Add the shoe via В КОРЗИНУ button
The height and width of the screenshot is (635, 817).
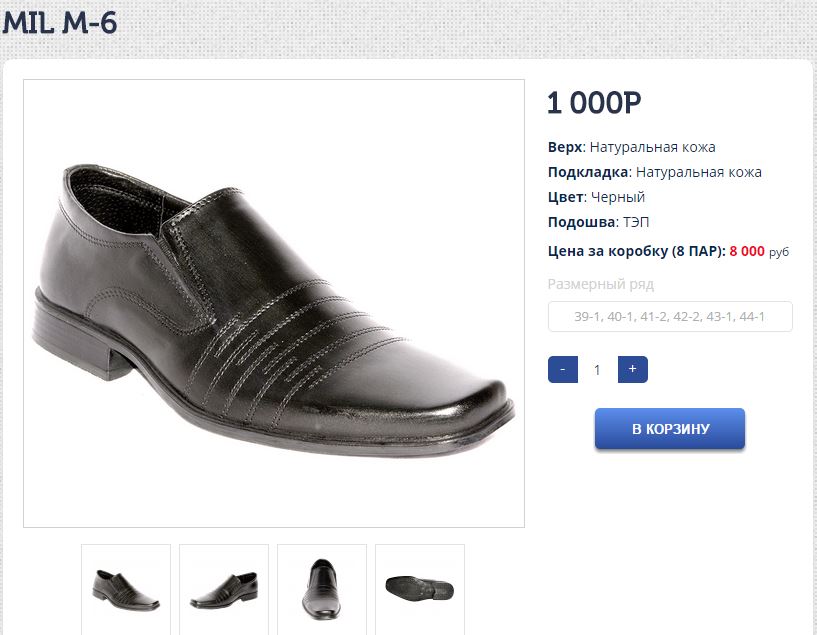click(670, 429)
